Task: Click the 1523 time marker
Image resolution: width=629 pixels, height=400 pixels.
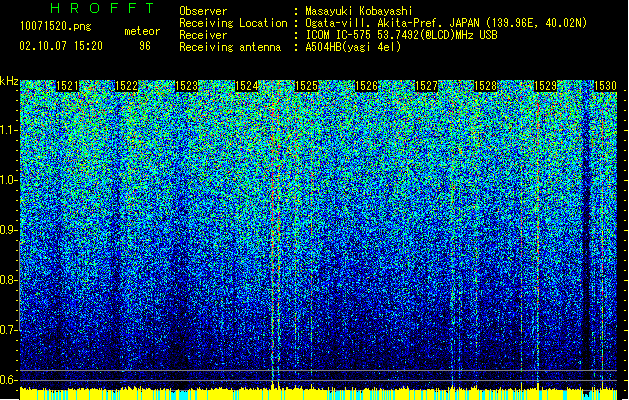Action: (x=187, y=86)
